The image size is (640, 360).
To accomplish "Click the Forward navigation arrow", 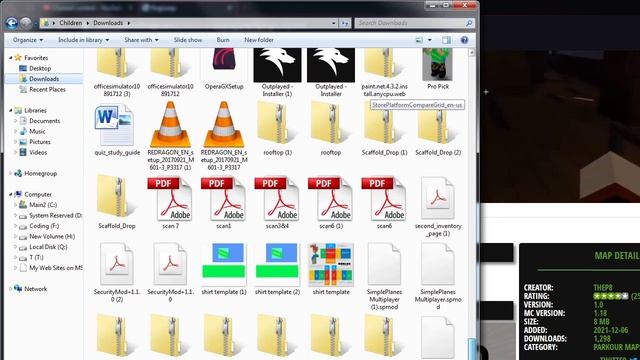I will pos(26,23).
